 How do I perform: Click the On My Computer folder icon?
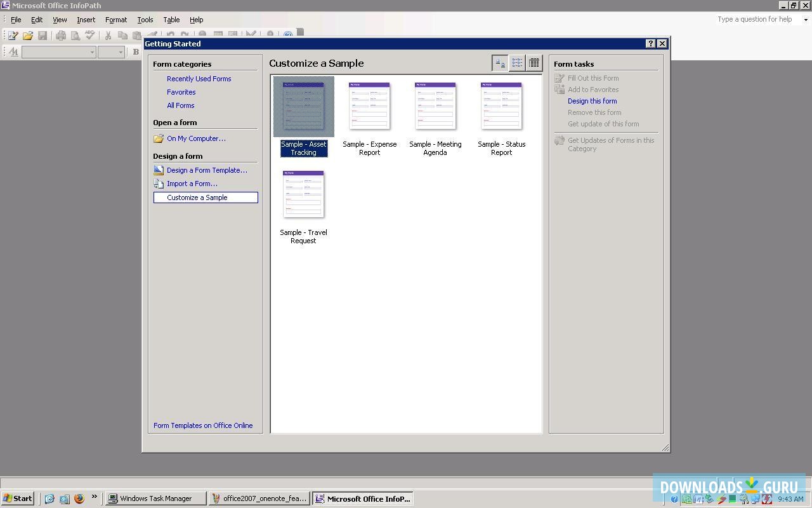pos(159,138)
